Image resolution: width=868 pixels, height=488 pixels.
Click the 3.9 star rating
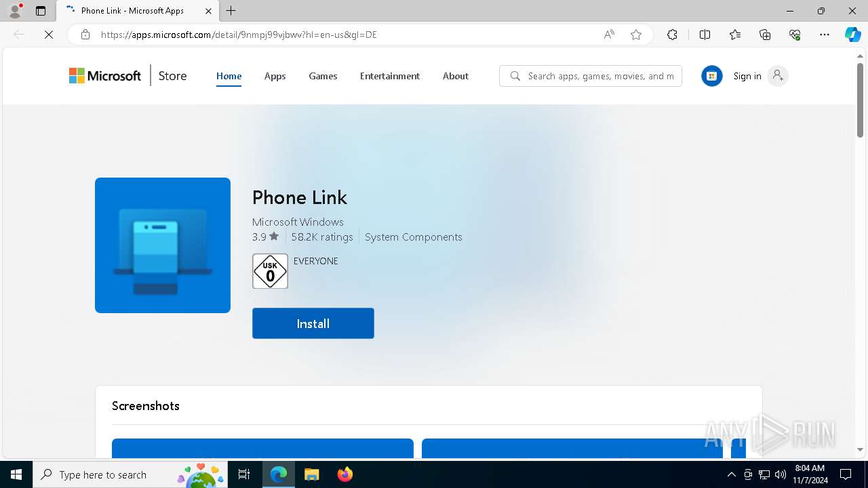click(x=265, y=237)
